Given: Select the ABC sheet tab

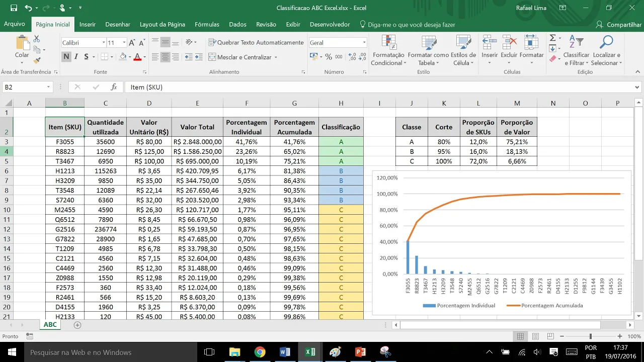Looking at the screenshot, I should pyautogui.click(x=50, y=325).
